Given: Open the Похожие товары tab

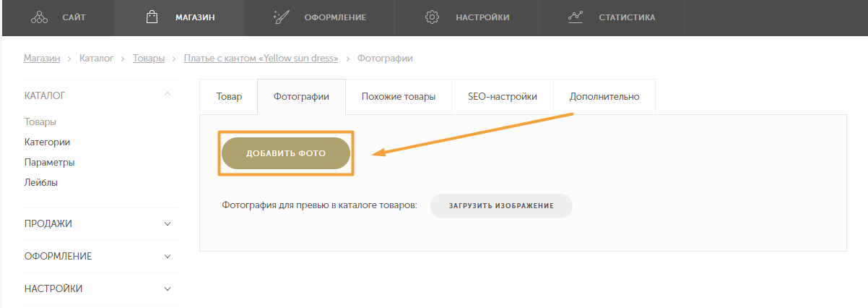Looking at the screenshot, I should (398, 97).
